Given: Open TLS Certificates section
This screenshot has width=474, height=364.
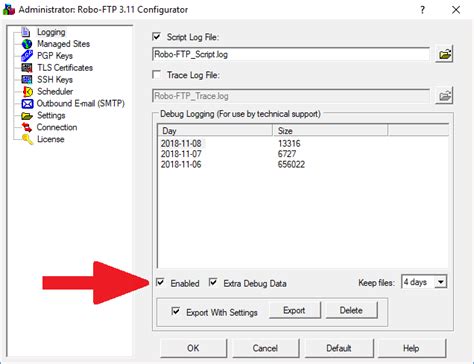Looking at the screenshot, I should [65, 68].
